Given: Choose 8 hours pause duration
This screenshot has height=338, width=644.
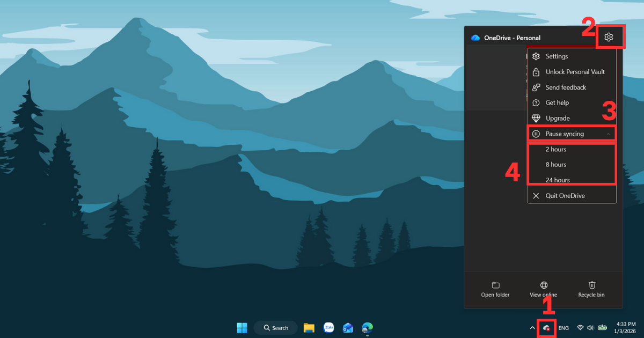Looking at the screenshot, I should [556, 165].
